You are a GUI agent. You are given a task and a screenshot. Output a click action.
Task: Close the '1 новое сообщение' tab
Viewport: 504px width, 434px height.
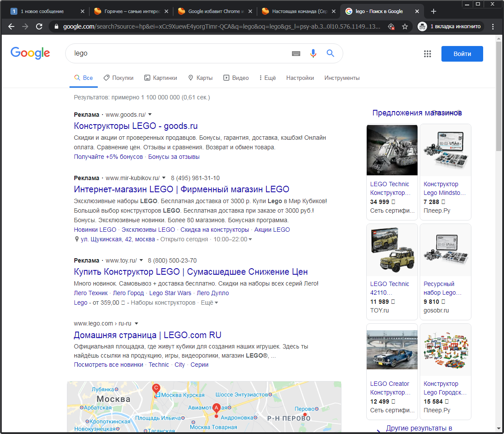[x=82, y=11]
